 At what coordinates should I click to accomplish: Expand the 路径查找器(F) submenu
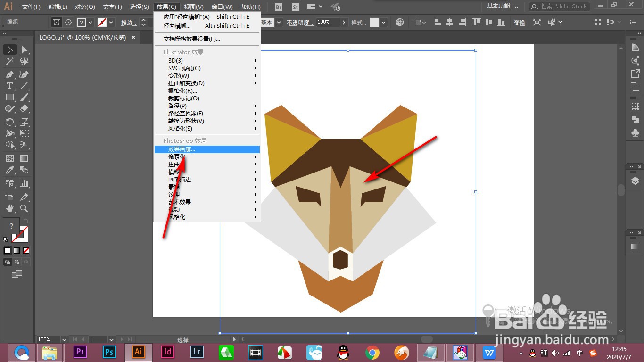207,113
